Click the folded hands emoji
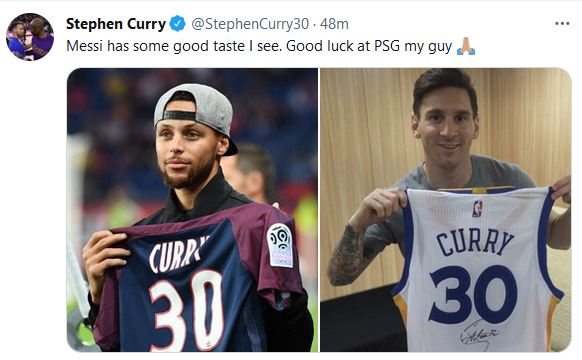Image resolution: width=582 pixels, height=360 pixels. [x=466, y=46]
